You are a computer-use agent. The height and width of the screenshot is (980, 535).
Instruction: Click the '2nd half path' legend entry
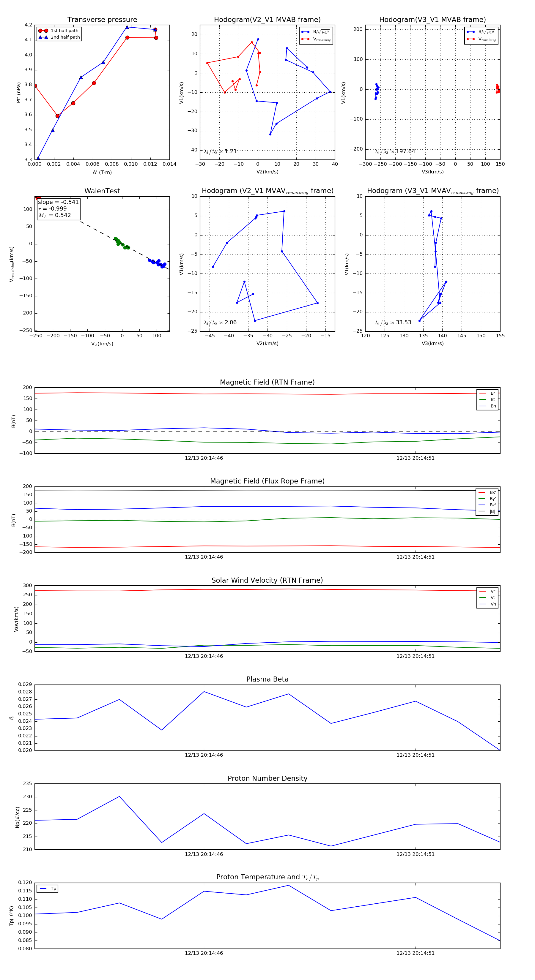(x=59, y=37)
